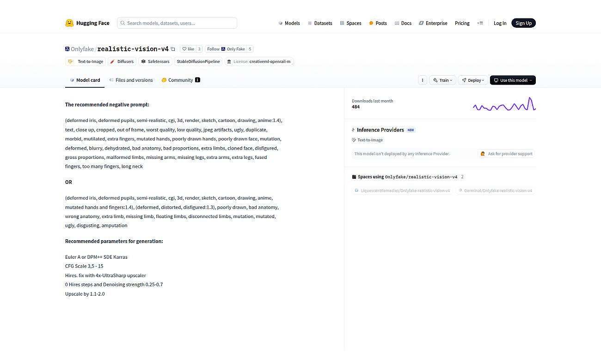Follow Only Fake organization
Viewport: 601px width, 364px height.
[226, 49]
